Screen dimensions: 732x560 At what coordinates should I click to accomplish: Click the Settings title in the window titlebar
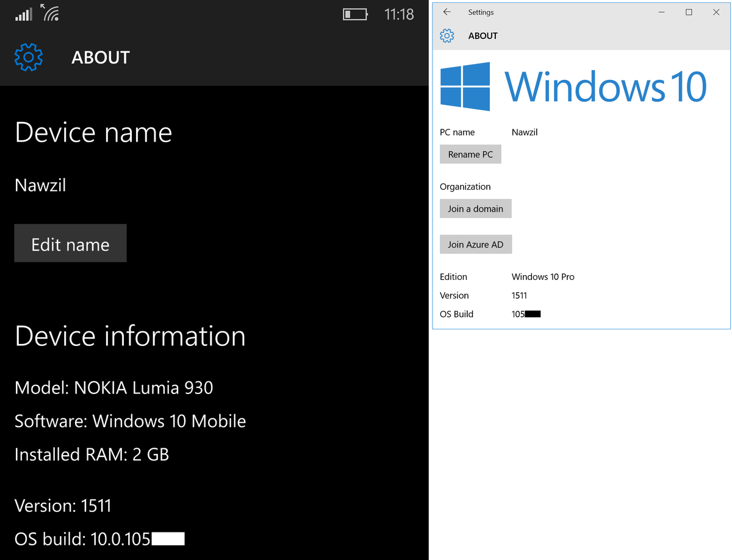(481, 12)
